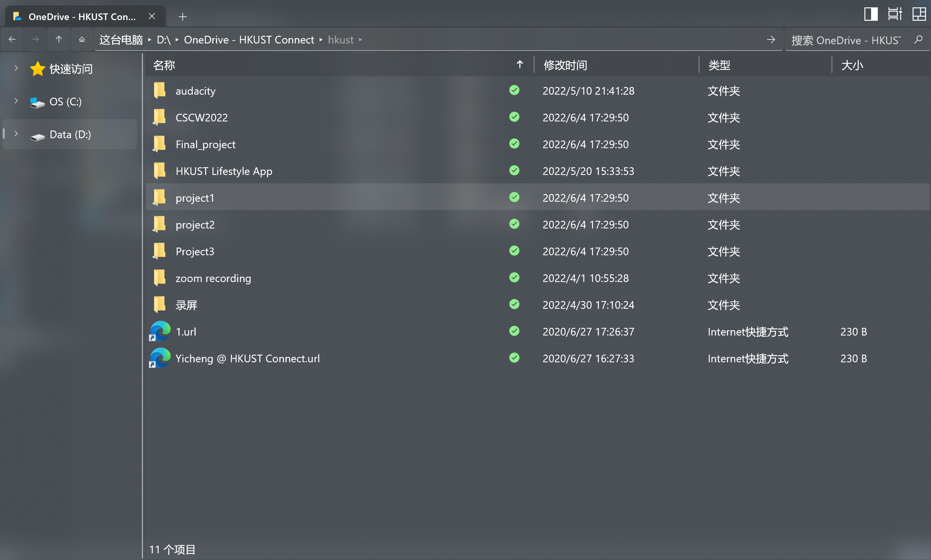Click the home icon in the toolbar
Screen dimensions: 931x560
(82, 39)
